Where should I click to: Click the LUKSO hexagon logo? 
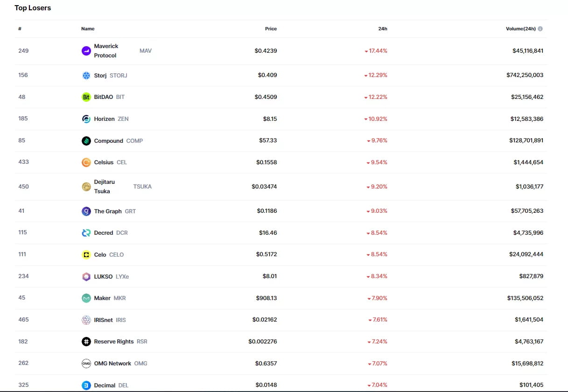pyautogui.click(x=86, y=276)
